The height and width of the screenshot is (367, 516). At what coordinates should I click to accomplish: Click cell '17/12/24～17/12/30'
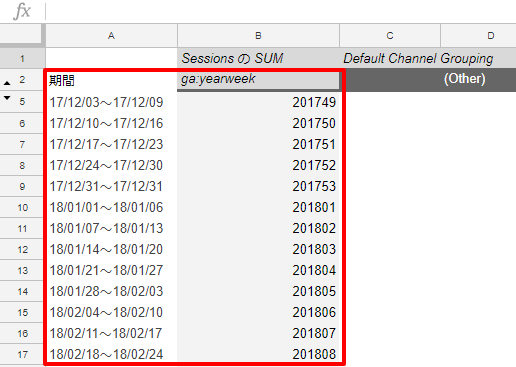pyautogui.click(x=111, y=165)
